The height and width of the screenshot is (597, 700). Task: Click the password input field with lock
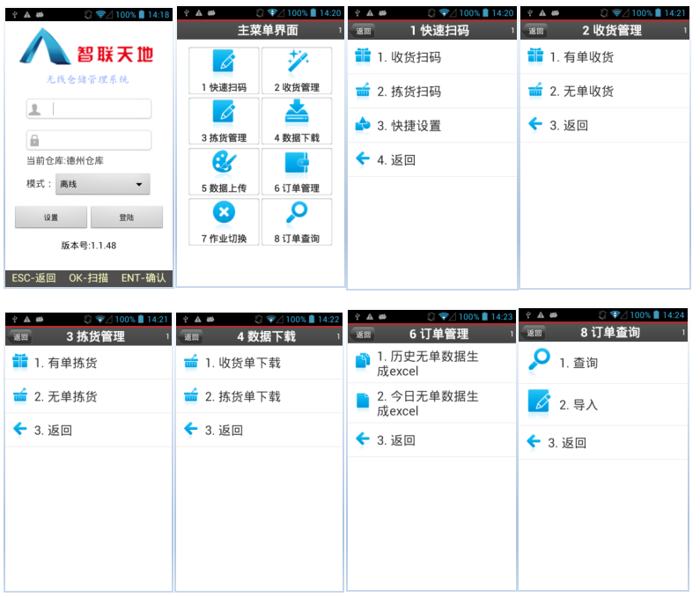89,141
